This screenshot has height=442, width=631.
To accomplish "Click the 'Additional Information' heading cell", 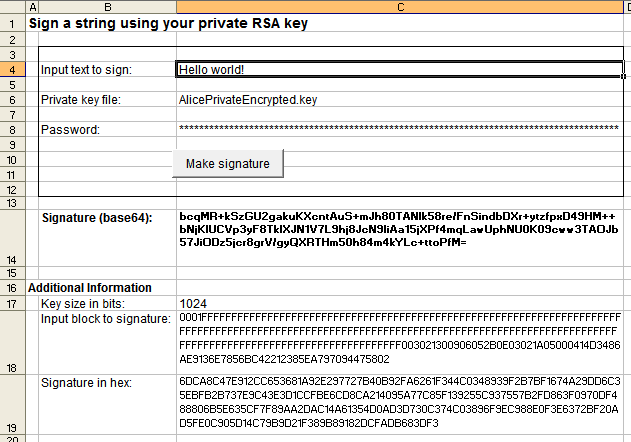I will pyautogui.click(x=90, y=288).
